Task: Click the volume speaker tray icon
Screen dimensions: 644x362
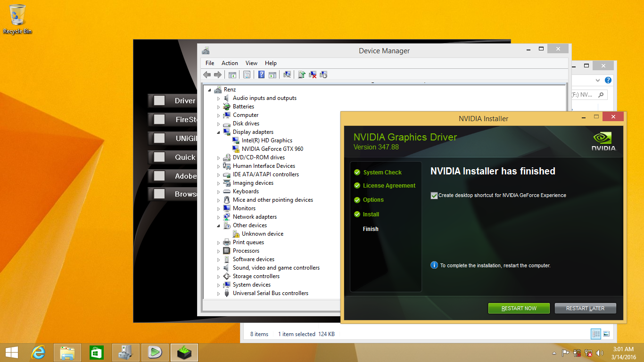Action: 600,353
